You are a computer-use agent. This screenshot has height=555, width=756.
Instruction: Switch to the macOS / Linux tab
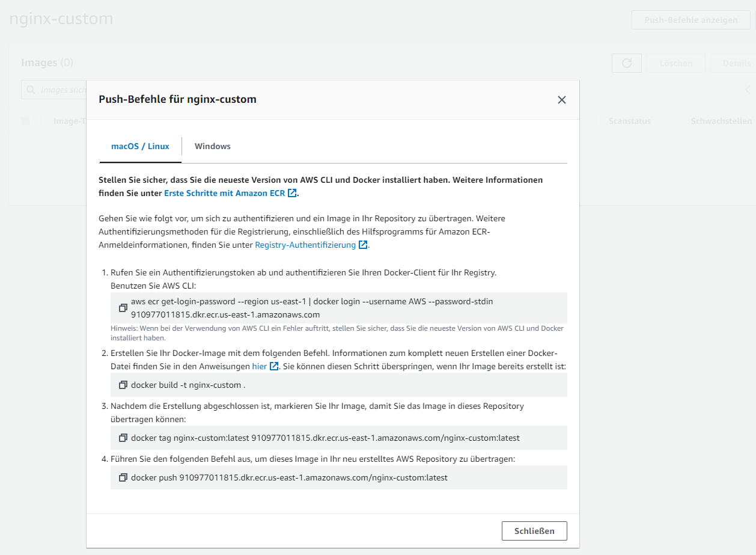click(x=140, y=146)
